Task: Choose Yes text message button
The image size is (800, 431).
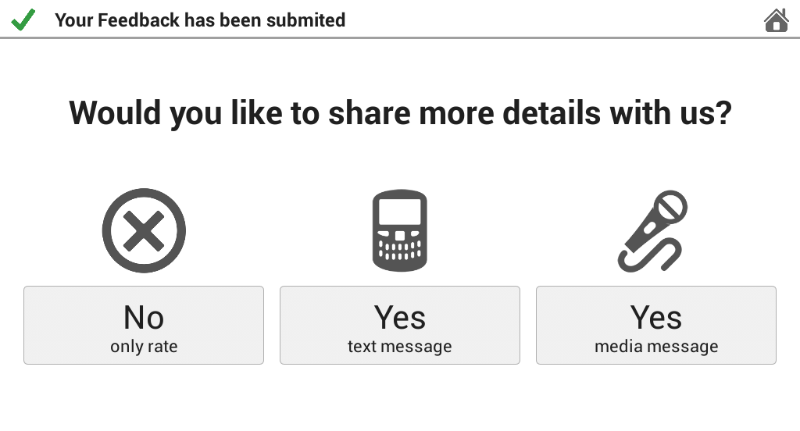Action: click(x=400, y=325)
